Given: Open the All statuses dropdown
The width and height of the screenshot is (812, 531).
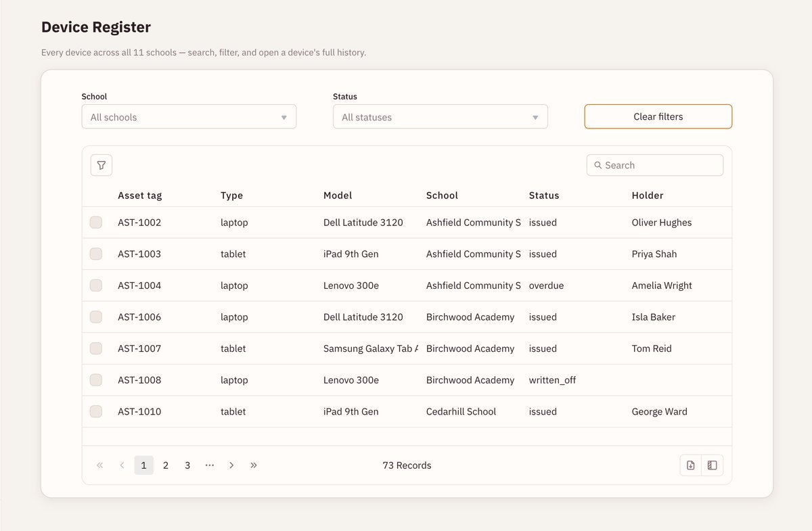Looking at the screenshot, I should pos(441,117).
